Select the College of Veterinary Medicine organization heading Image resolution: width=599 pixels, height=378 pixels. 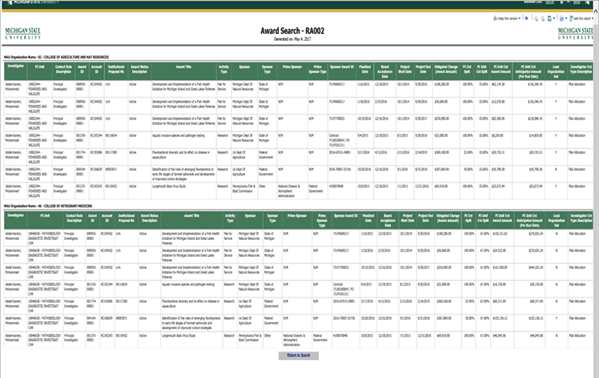tap(48, 206)
